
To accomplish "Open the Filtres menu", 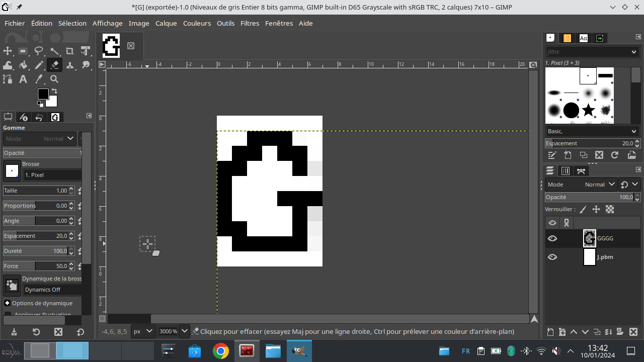I will coord(250,23).
